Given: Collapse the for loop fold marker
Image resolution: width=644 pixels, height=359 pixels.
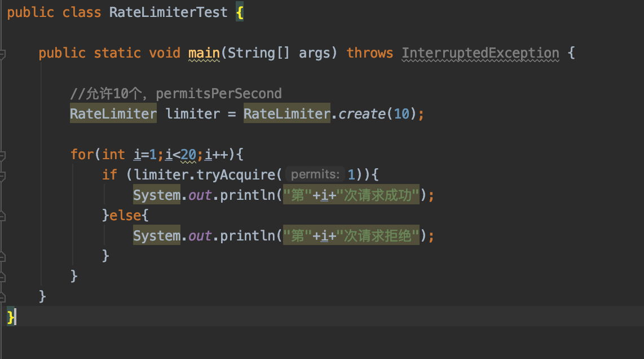Looking at the screenshot, I should click(x=2, y=155).
